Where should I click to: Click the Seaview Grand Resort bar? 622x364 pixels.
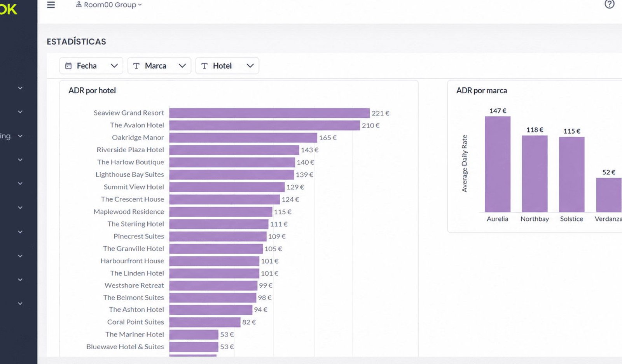269,113
